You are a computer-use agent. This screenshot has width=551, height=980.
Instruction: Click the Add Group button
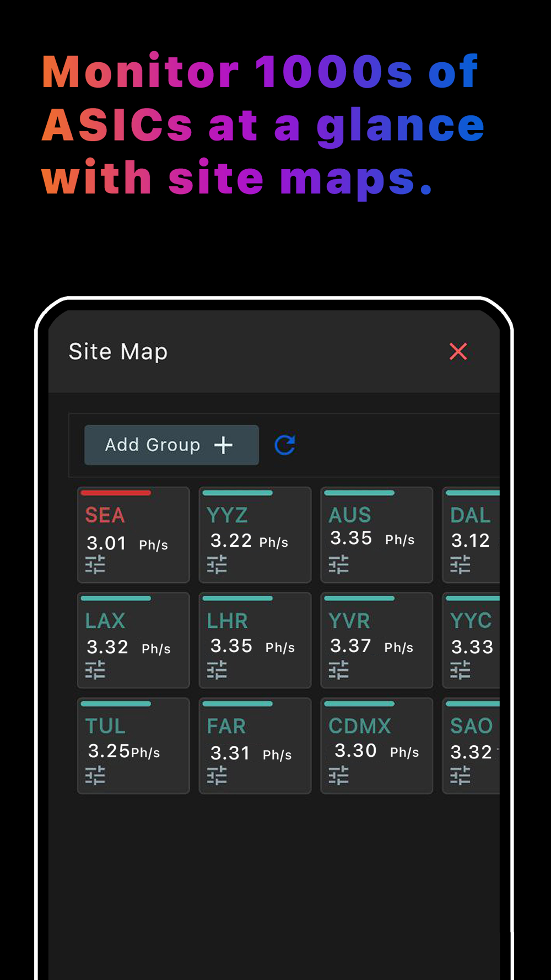[171, 445]
